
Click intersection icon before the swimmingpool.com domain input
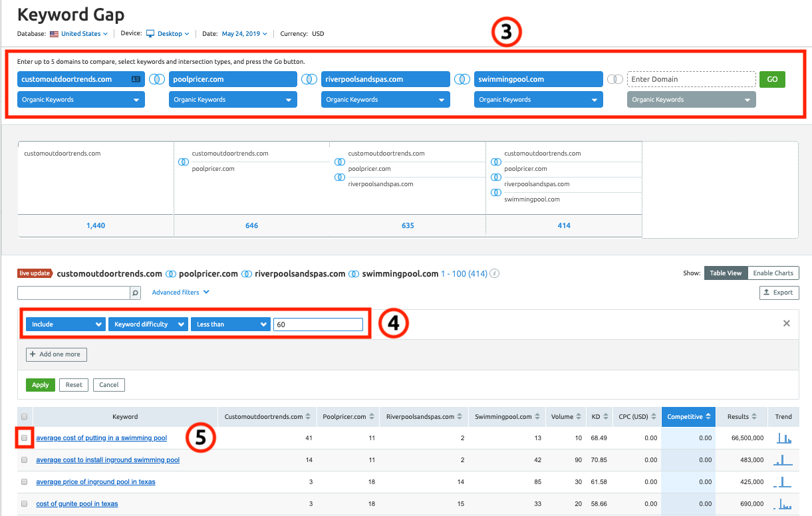(x=462, y=79)
